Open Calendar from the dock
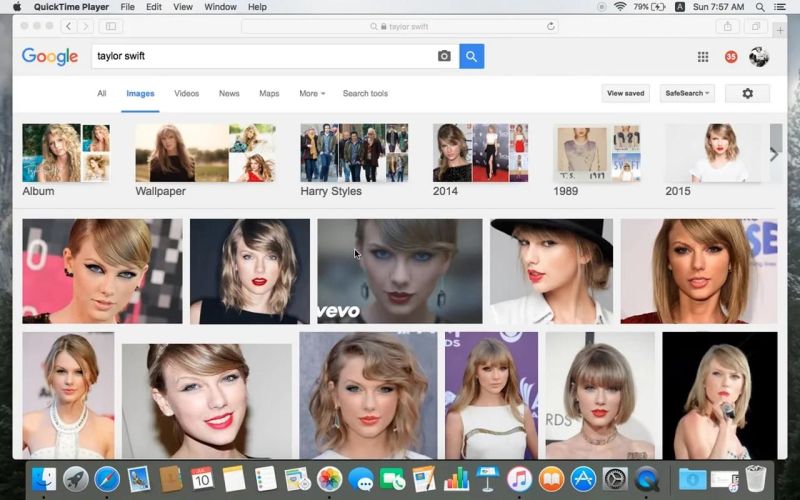The height and width of the screenshot is (500, 800). (x=202, y=480)
